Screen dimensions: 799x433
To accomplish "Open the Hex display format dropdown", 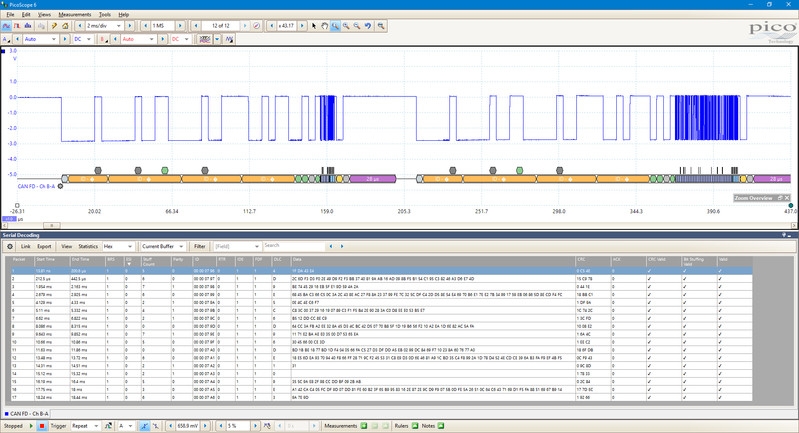I will coord(118,246).
